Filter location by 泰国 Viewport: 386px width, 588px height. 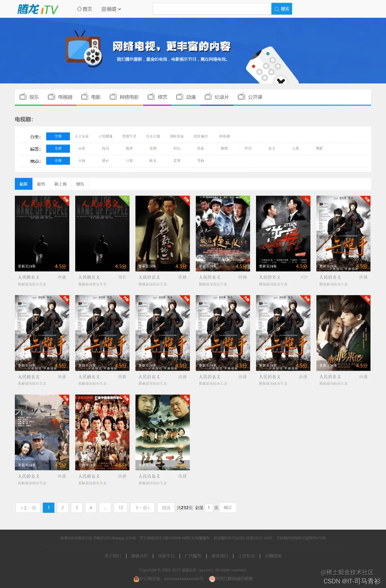pyautogui.click(x=177, y=161)
